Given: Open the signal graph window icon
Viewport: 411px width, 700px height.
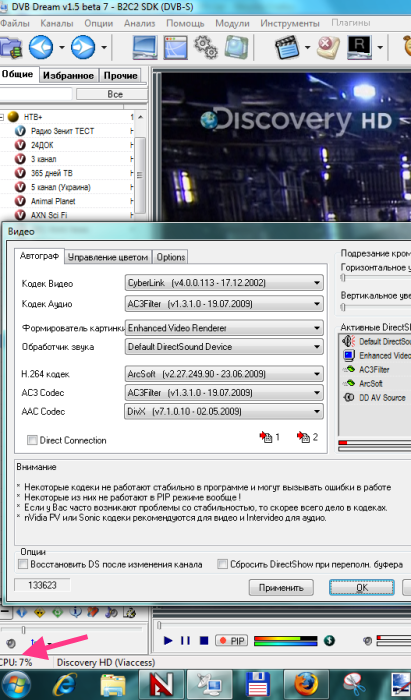Looking at the screenshot, I should click(x=175, y=47).
